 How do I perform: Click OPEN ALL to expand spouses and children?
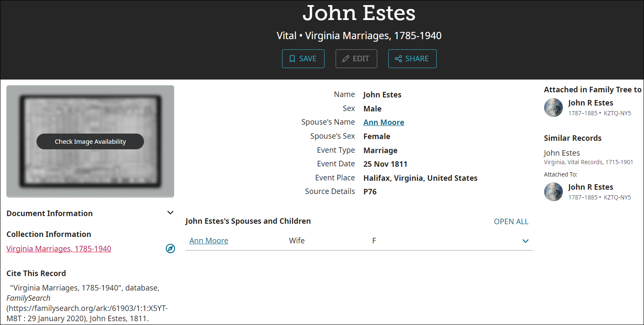[x=511, y=221]
